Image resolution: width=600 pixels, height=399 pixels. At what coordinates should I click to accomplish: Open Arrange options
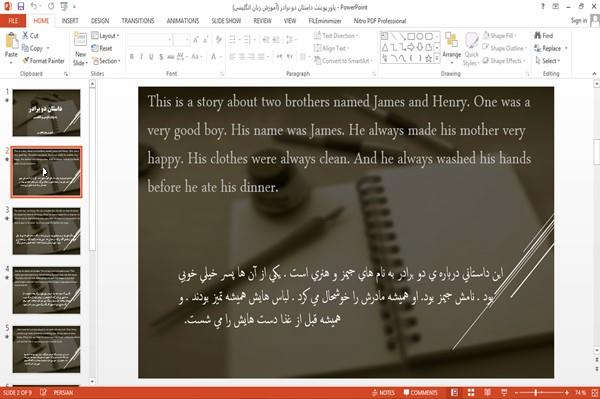pos(452,48)
